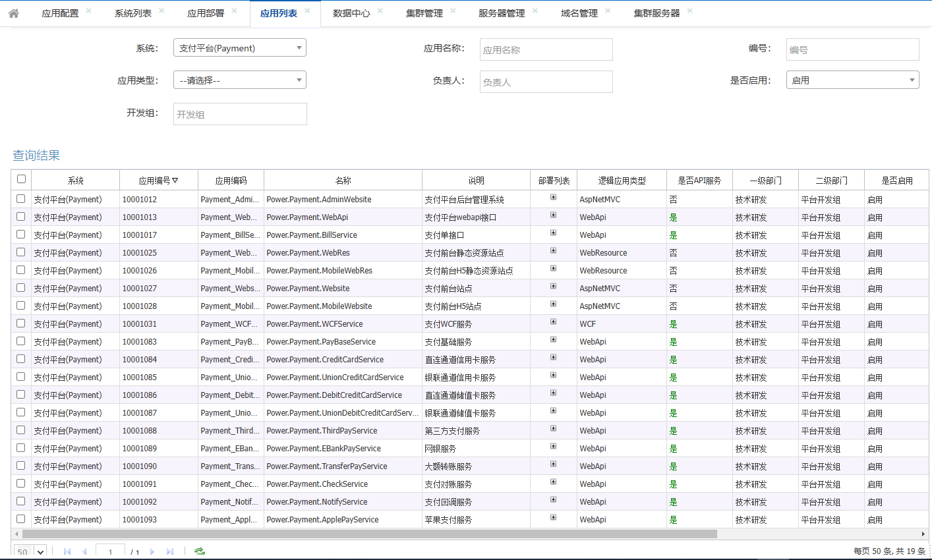This screenshot has width=932, height=560.
Task: Switch to the 数据中心 tab
Action: [351, 13]
